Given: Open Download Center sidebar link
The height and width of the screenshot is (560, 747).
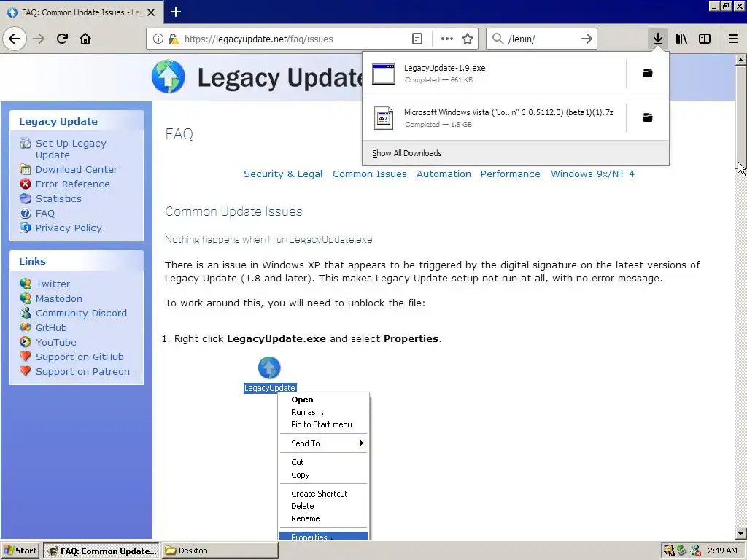Looking at the screenshot, I should [76, 169].
